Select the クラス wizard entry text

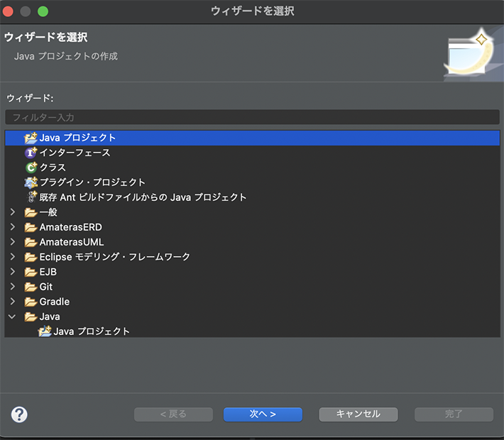coord(53,167)
